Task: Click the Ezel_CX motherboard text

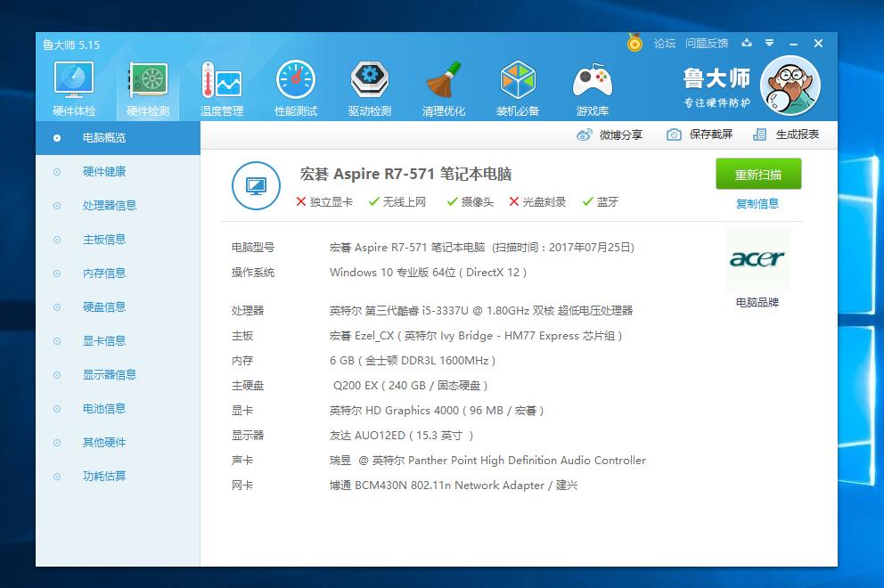Action: pyautogui.click(x=476, y=336)
